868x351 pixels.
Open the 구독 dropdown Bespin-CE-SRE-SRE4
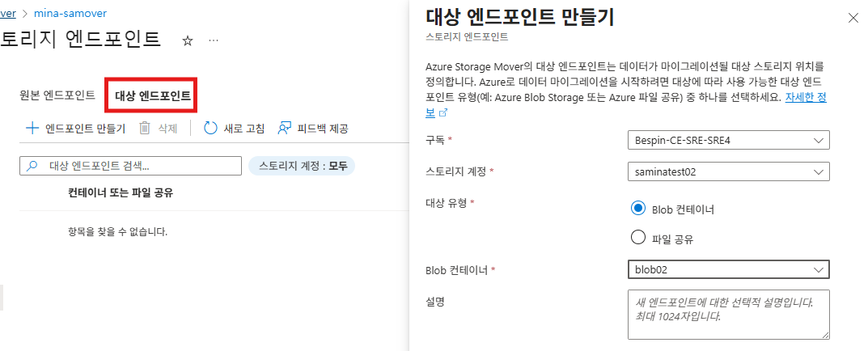729,140
